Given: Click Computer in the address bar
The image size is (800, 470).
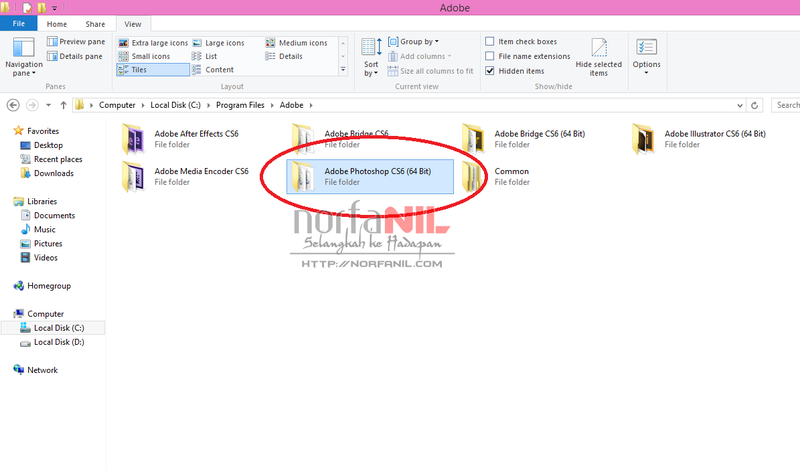Looking at the screenshot, I should [117, 105].
